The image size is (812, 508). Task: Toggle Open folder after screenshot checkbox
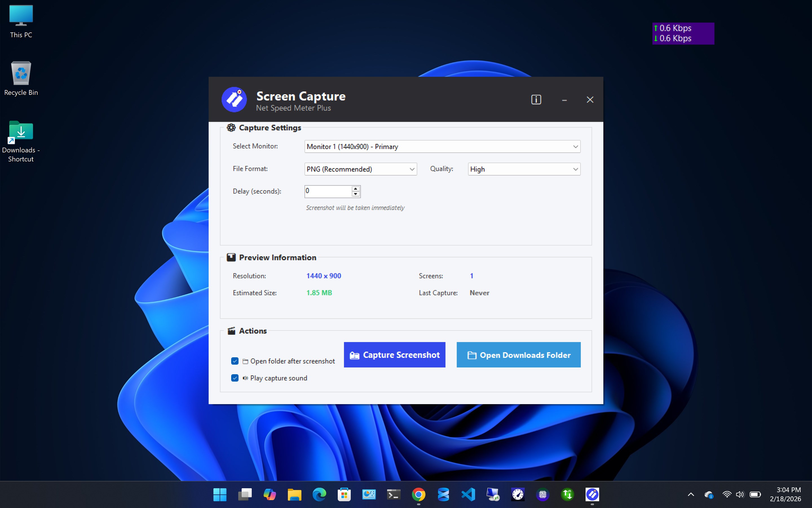click(235, 361)
